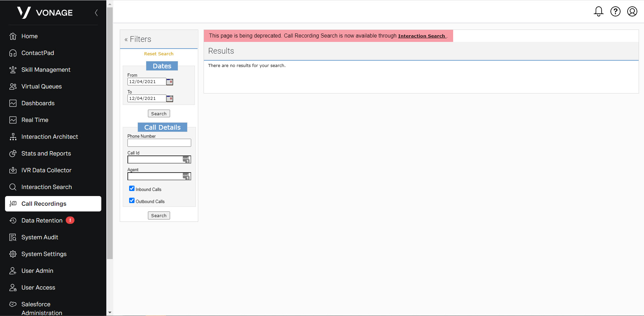This screenshot has height=316, width=644.
Task: Click the User Admin person icon
Action: (13, 271)
